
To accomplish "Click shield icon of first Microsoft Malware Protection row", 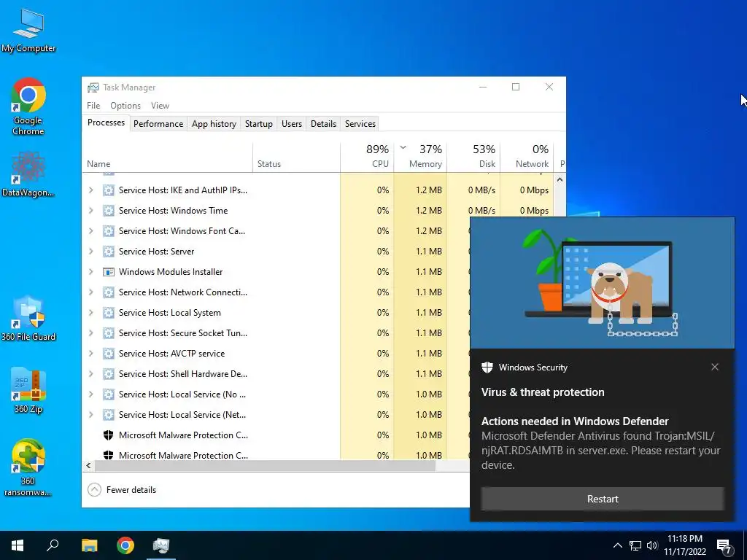I will click(109, 435).
